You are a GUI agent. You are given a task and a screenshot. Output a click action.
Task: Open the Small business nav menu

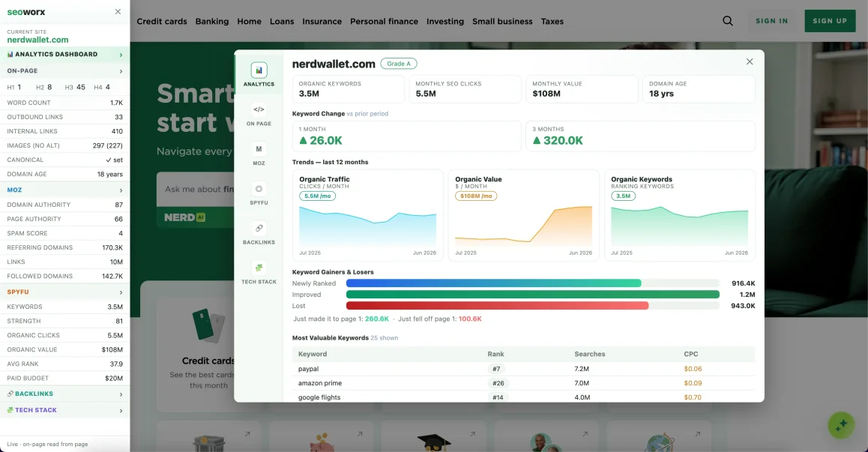(502, 21)
